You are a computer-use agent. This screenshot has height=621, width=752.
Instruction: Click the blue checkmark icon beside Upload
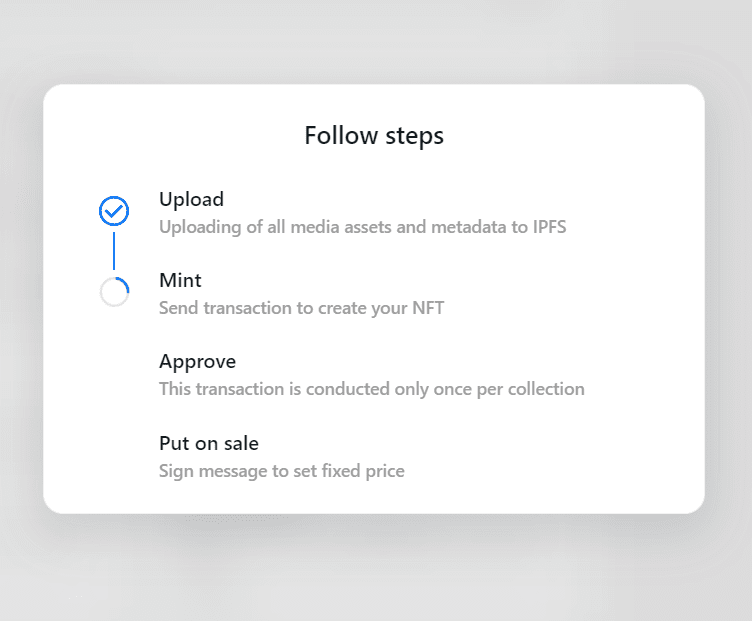point(114,211)
